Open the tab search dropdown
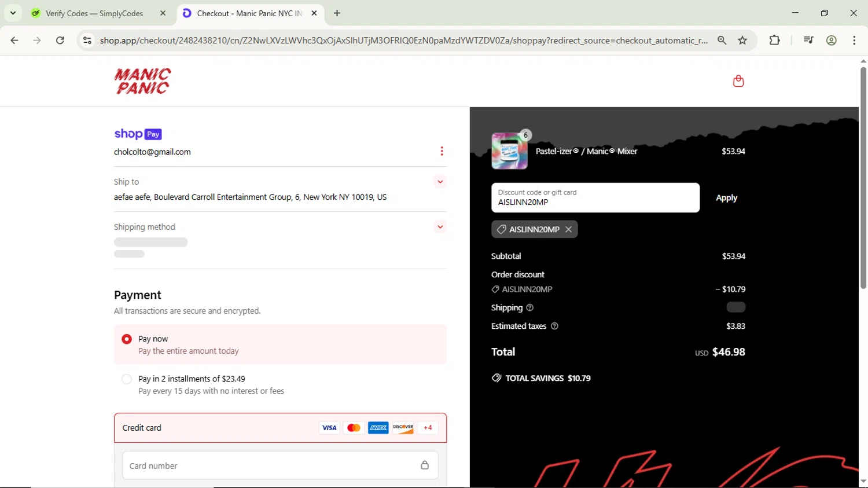 (13, 13)
